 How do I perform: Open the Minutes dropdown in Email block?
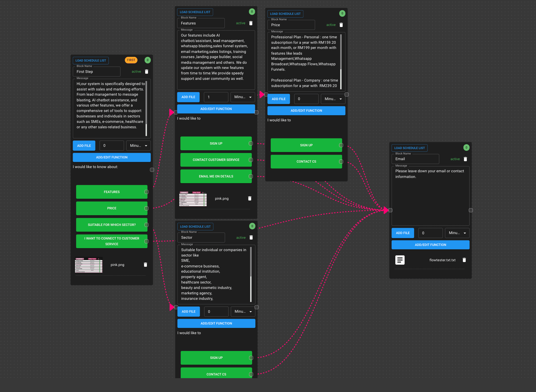coord(457,233)
